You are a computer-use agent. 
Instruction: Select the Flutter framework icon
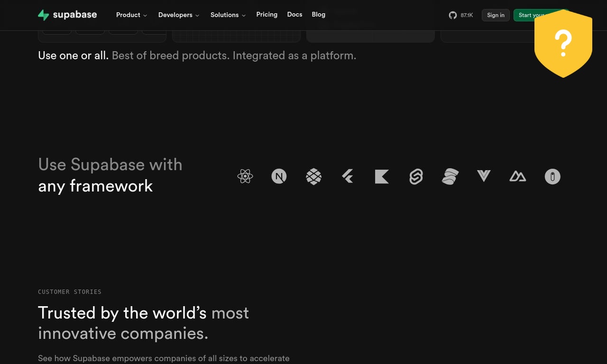[x=348, y=176]
